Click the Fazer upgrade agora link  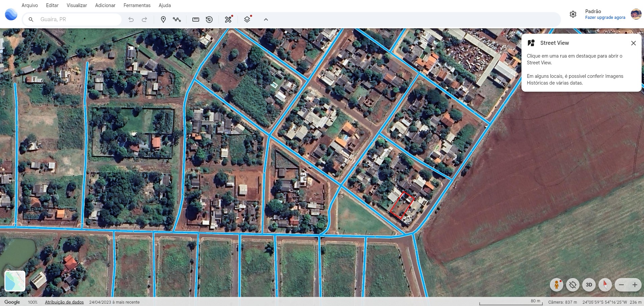coord(605,18)
